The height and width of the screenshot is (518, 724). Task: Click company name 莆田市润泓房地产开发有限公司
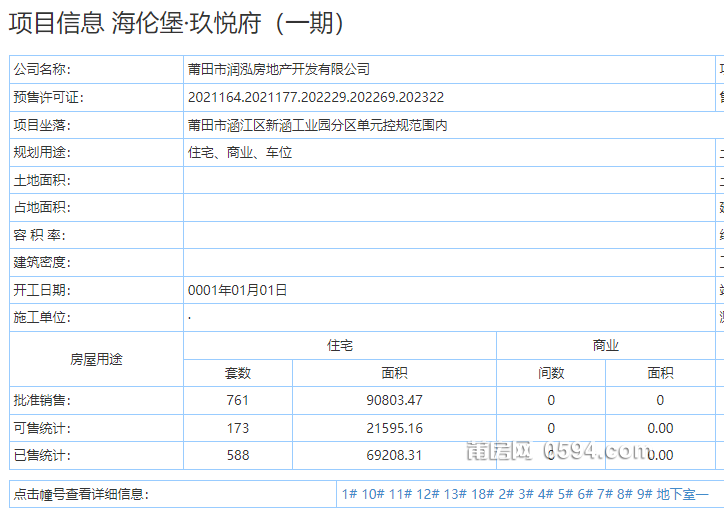pyautogui.click(x=278, y=69)
